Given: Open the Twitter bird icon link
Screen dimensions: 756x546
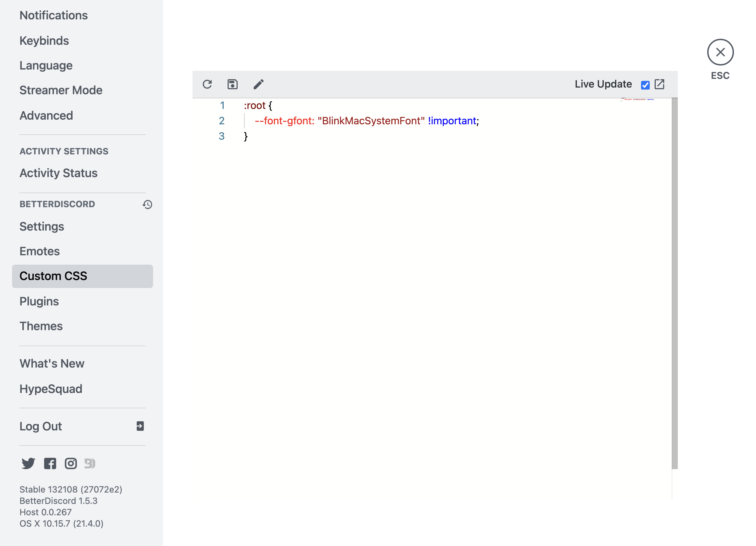Looking at the screenshot, I should point(28,463).
